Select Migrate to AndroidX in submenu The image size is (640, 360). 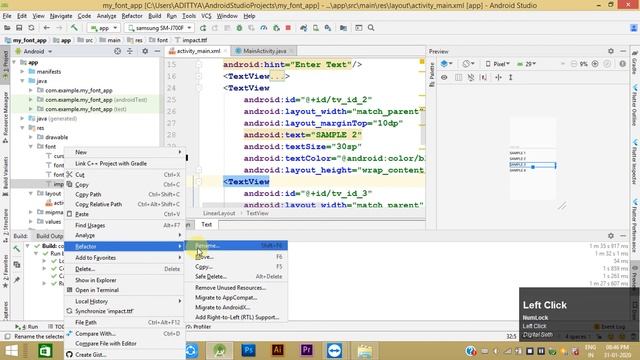click(x=236, y=307)
